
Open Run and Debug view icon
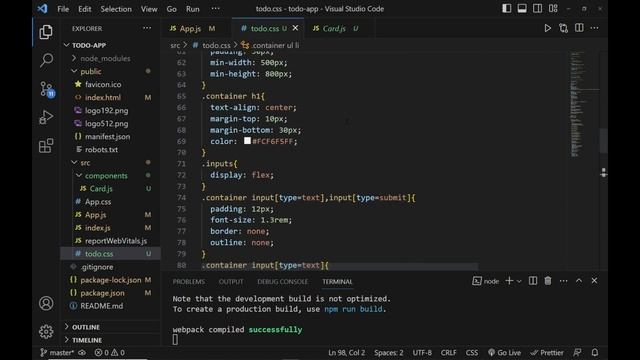coord(46,118)
